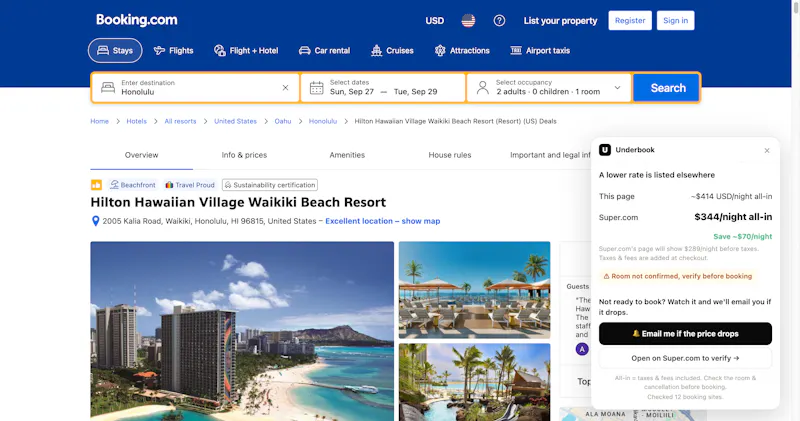Click the Sign in button

click(x=675, y=20)
